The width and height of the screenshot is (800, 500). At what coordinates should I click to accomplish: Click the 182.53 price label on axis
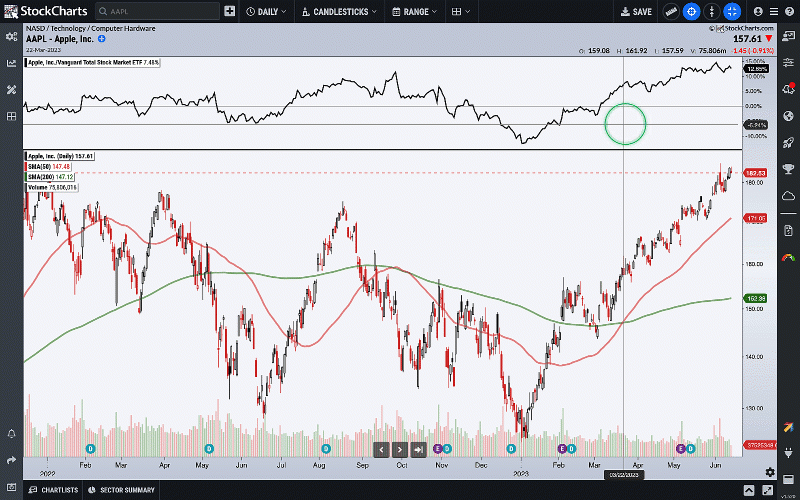[x=756, y=173]
